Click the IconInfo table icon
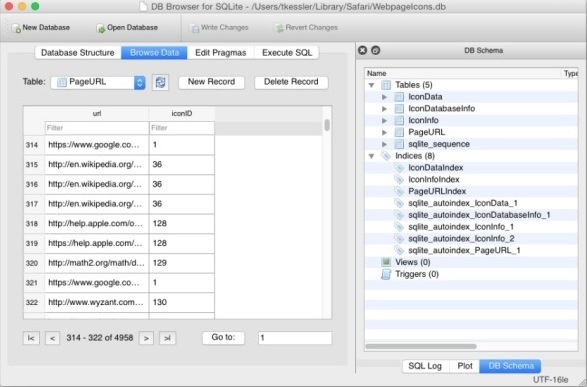 pyautogui.click(x=399, y=121)
